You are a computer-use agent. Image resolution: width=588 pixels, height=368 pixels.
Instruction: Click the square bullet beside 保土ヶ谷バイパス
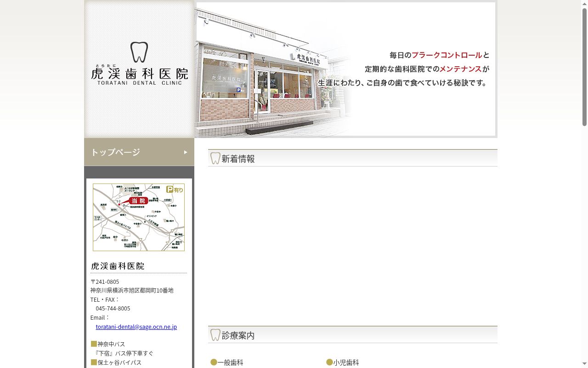pos(94,362)
